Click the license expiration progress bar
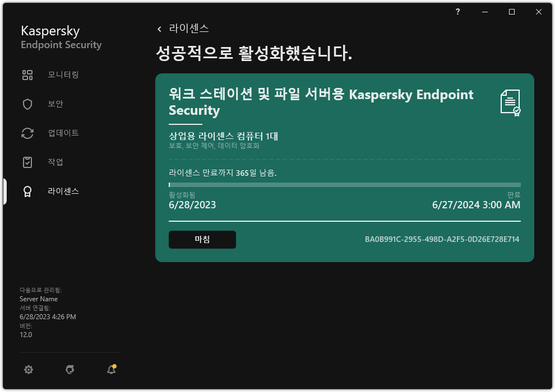This screenshot has height=392, width=555. [344, 185]
